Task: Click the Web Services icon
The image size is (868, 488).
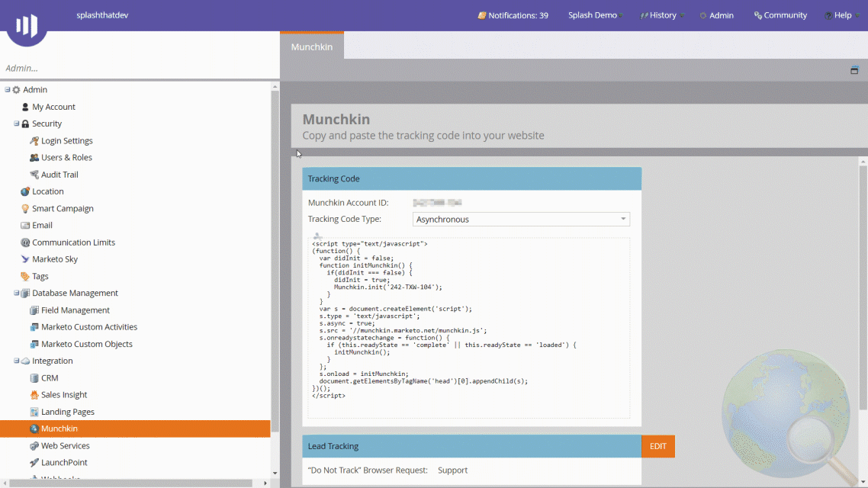Action: pyautogui.click(x=34, y=445)
